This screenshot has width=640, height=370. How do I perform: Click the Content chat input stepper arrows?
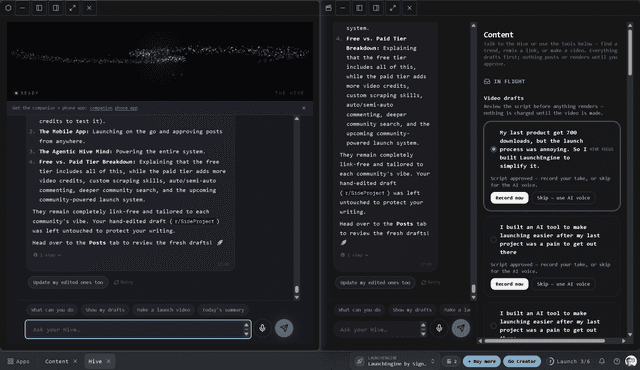(423, 329)
